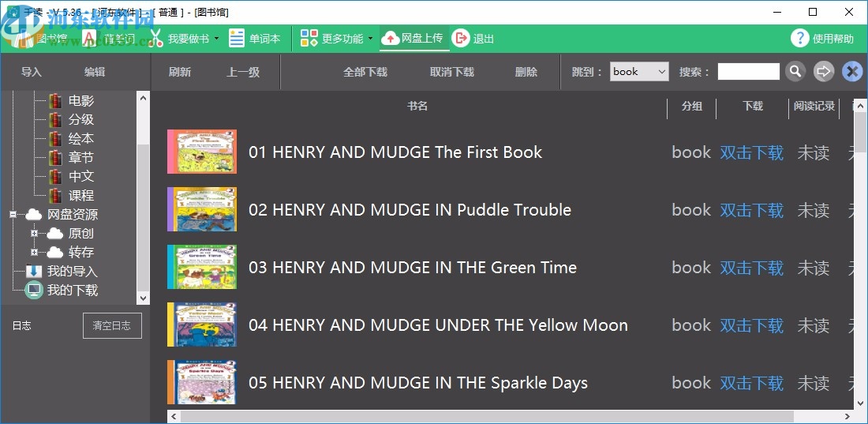
Task: Click the 我要做书 scissors icon
Action: (x=157, y=38)
